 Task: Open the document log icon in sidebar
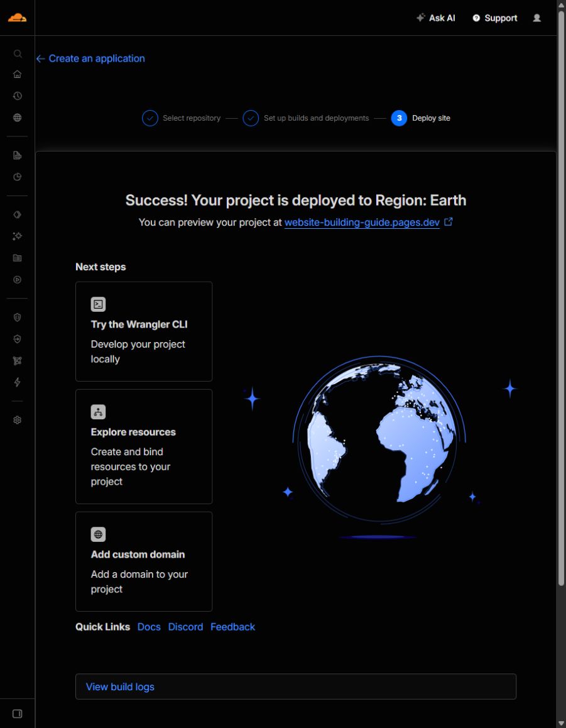(17, 155)
